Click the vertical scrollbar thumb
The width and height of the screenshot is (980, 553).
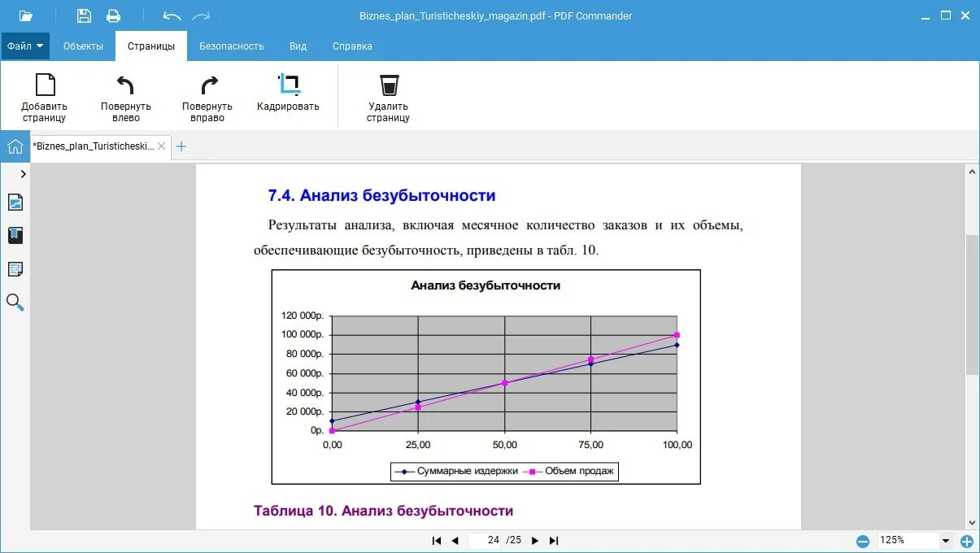point(972,305)
